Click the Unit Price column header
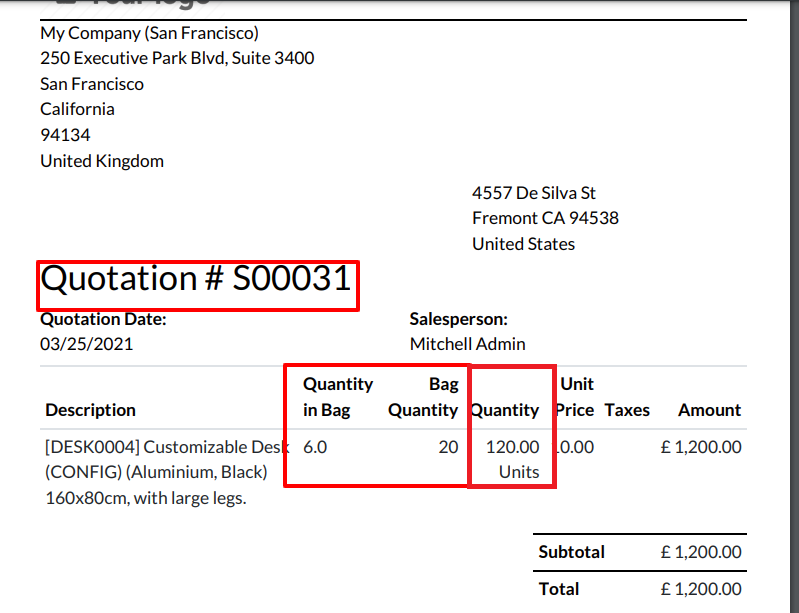Image resolution: width=799 pixels, height=613 pixels. coord(575,397)
